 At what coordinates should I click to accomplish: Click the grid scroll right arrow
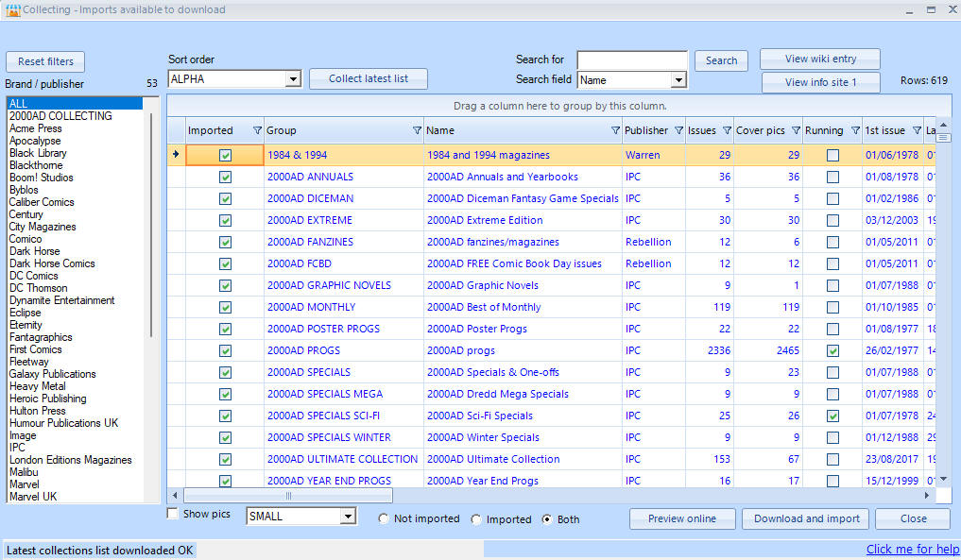pos(927,495)
